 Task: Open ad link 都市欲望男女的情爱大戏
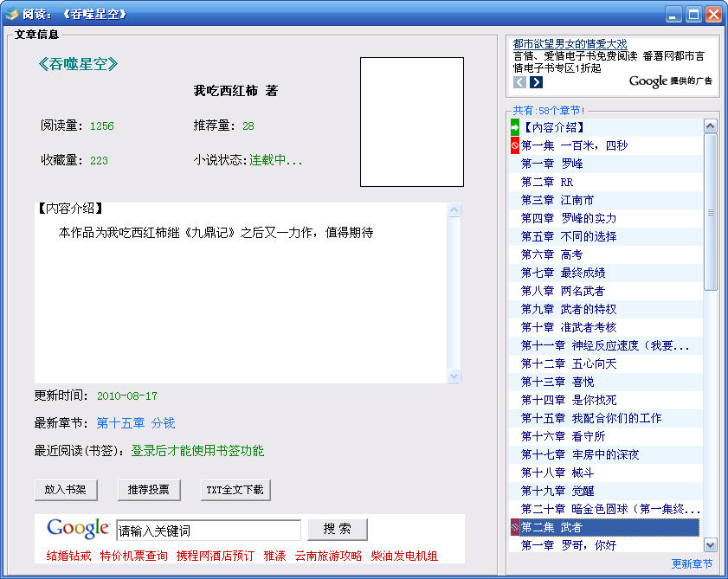[570, 43]
